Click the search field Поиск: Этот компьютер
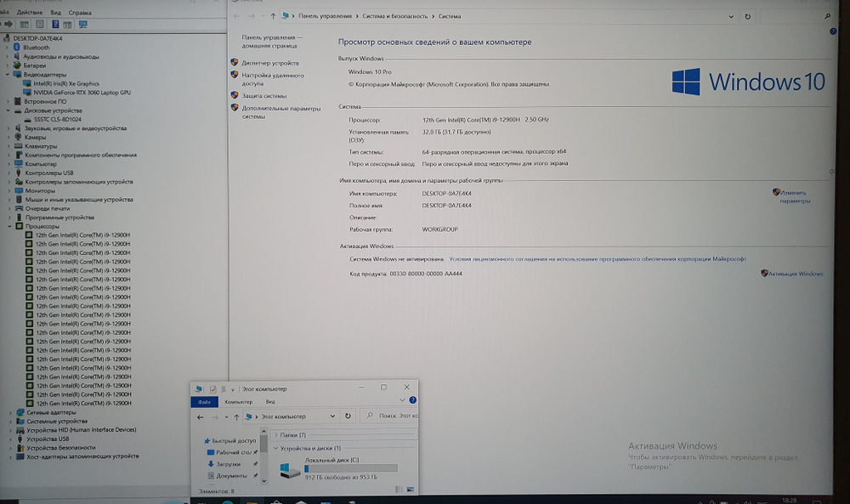This screenshot has width=850, height=504. pyautogui.click(x=394, y=416)
